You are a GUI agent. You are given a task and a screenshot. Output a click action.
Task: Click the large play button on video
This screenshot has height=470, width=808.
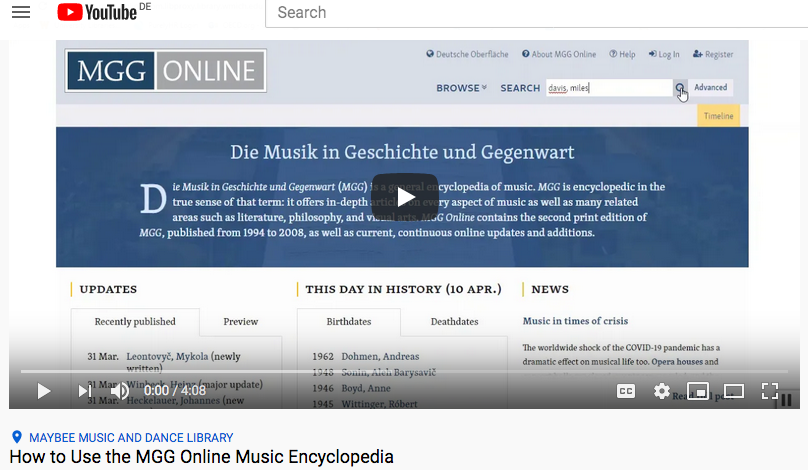405,197
